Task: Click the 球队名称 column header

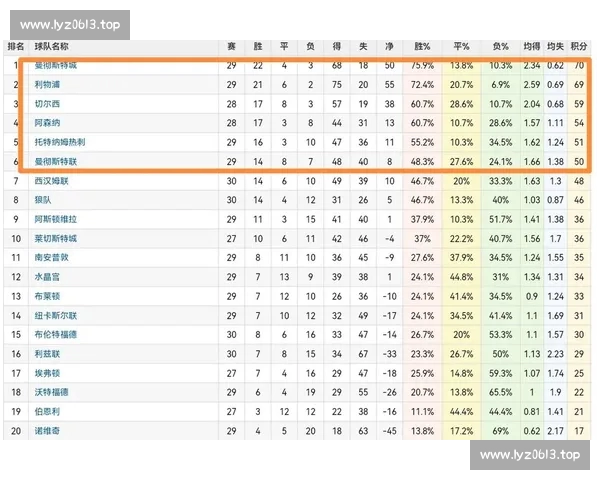Action: (x=51, y=46)
